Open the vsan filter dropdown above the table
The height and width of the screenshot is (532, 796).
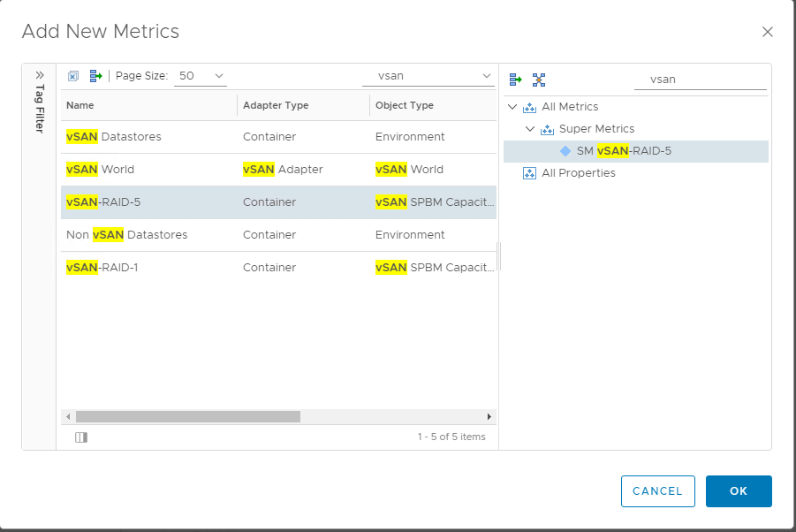428,76
